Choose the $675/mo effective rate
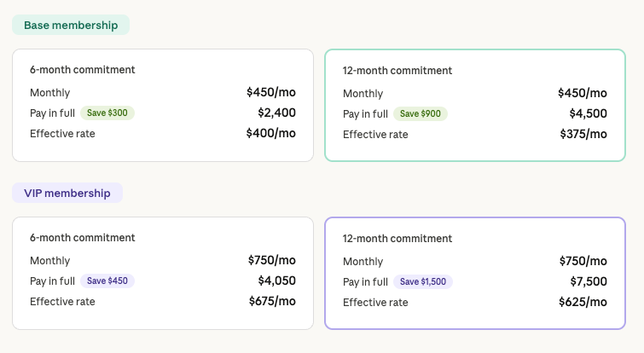This screenshot has height=353, width=644. pos(272,301)
